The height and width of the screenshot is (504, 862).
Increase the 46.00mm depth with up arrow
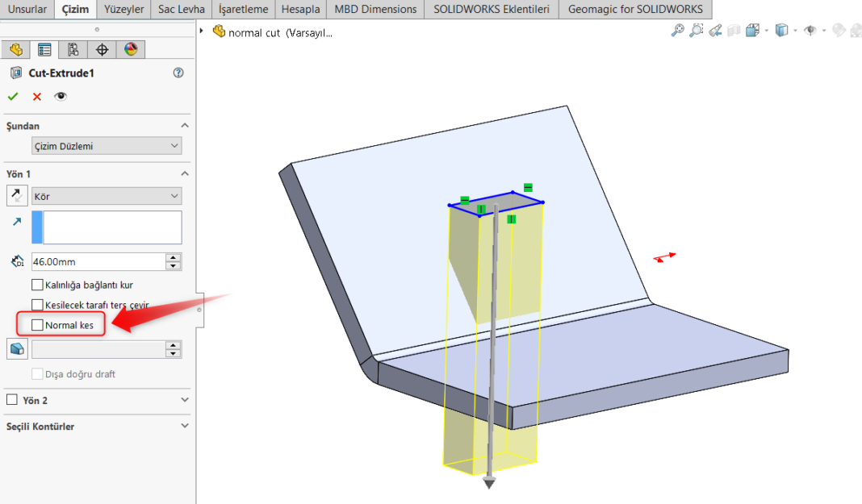click(x=174, y=257)
